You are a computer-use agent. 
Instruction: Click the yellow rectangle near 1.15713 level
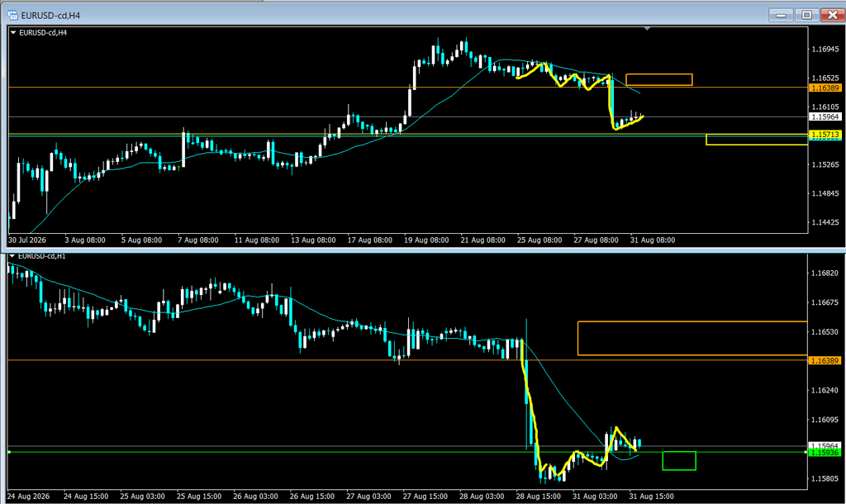757,140
